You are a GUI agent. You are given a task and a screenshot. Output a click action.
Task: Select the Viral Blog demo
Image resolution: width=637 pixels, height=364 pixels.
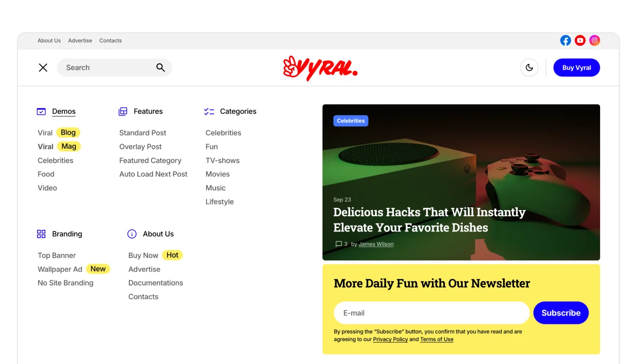point(59,133)
